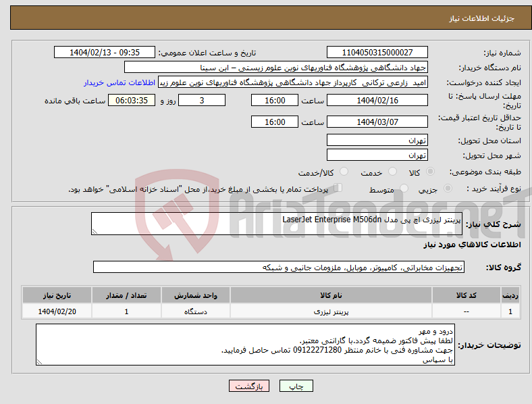
Task: Click the remaining days field showing 3
Action: 202,101
